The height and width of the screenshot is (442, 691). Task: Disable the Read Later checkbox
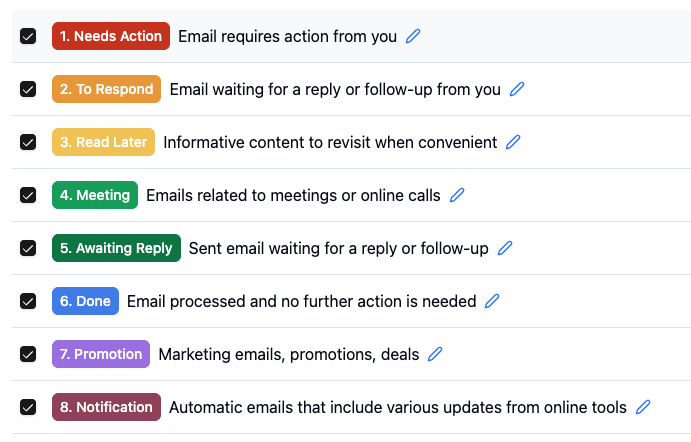tap(28, 142)
